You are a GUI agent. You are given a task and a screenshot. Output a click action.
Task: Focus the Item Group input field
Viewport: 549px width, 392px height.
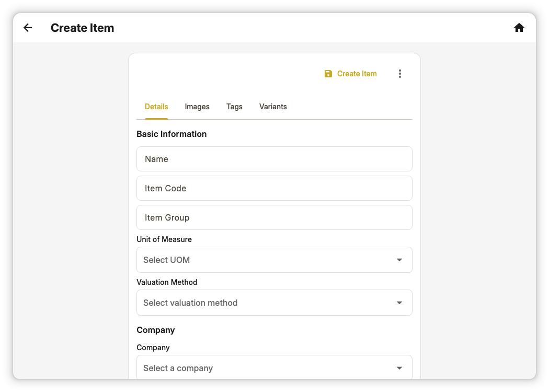[274, 217]
